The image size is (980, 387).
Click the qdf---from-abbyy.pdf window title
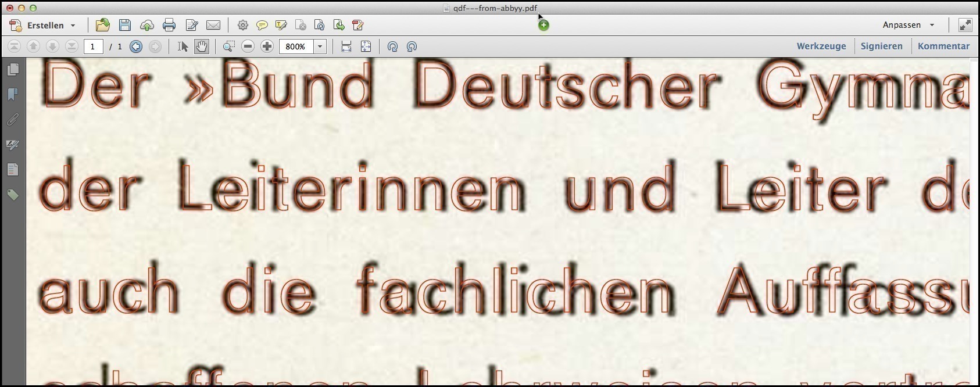click(495, 8)
